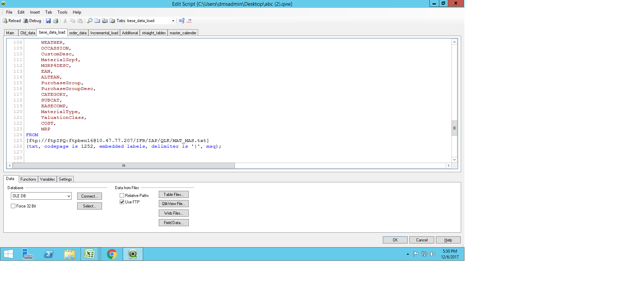Open PowerShell from the taskbar
Viewport: 644px width, 290px height.
click(x=49, y=254)
